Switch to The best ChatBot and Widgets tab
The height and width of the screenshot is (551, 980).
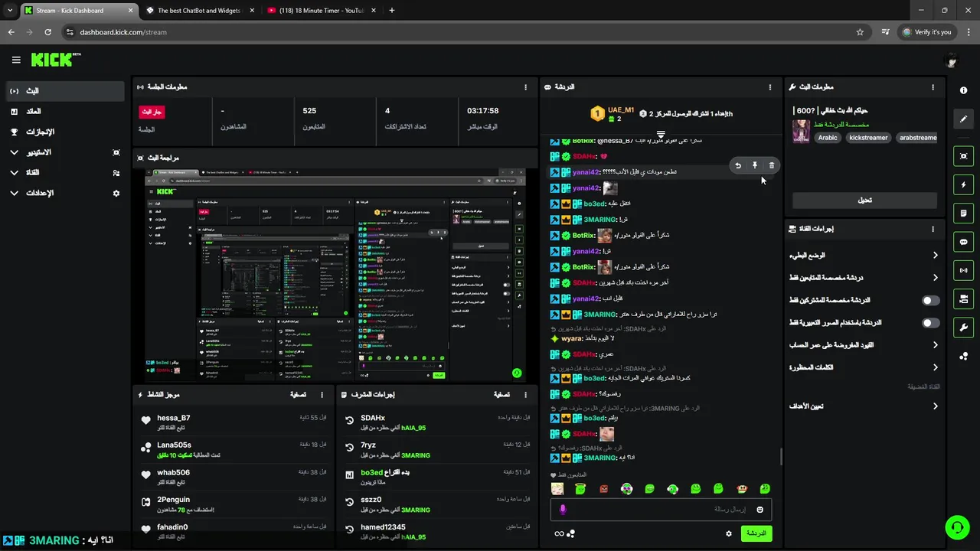199,11
